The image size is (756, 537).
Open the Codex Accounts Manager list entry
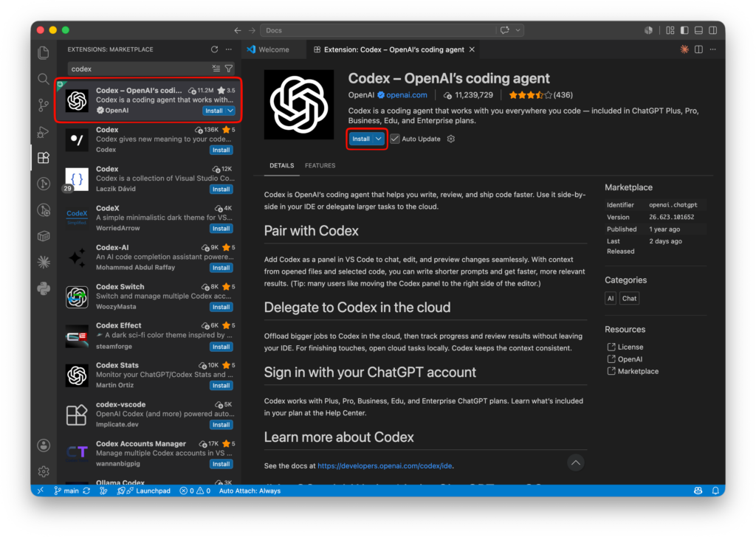[x=149, y=454]
